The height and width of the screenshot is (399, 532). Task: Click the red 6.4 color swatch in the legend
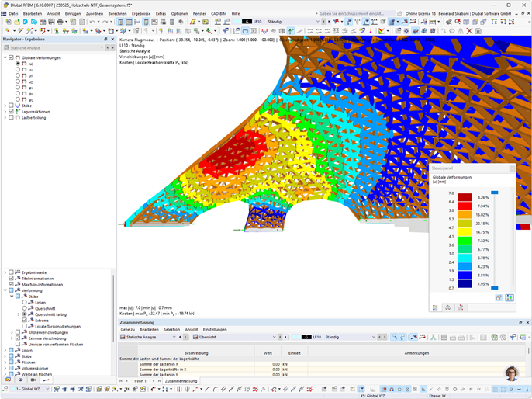click(x=465, y=206)
